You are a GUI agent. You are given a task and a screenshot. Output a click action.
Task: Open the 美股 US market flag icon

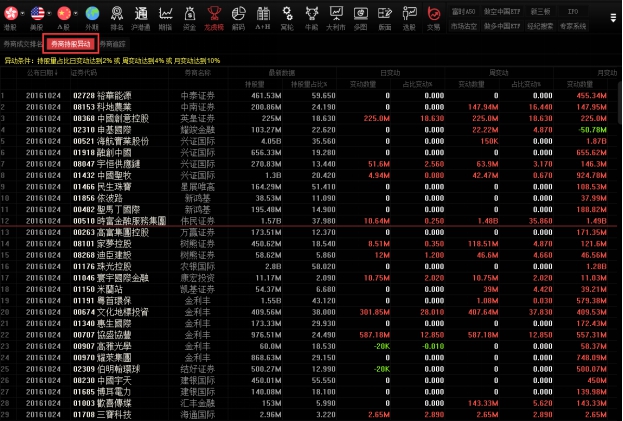(x=38, y=13)
